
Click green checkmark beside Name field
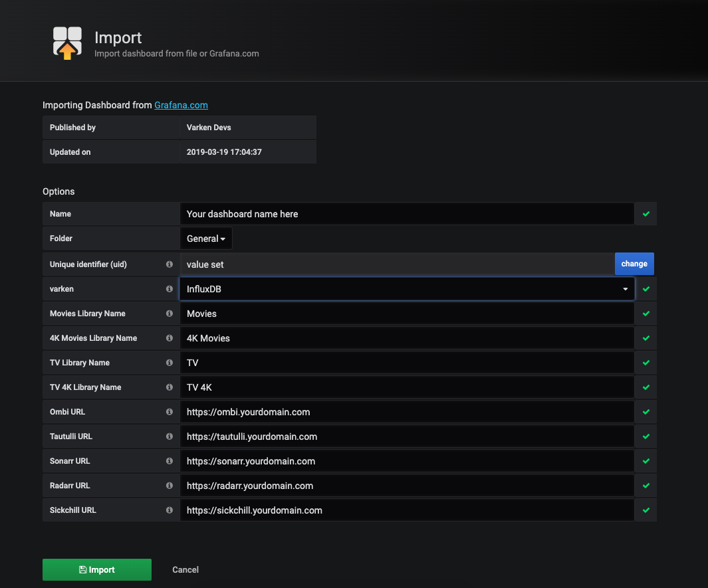(x=646, y=214)
